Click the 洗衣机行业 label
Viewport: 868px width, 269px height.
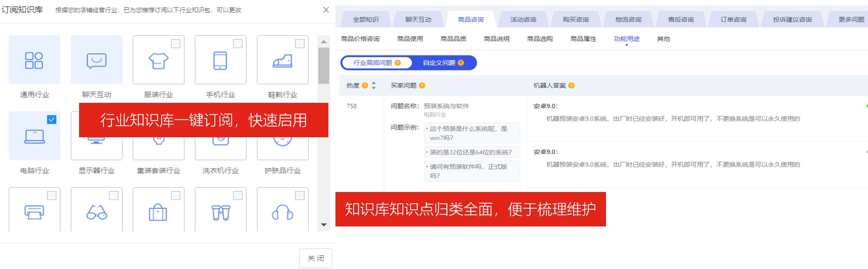pos(220,171)
